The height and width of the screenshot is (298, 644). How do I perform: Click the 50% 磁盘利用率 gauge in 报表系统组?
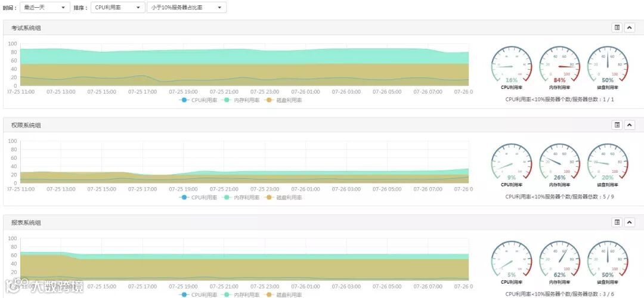pos(608,262)
